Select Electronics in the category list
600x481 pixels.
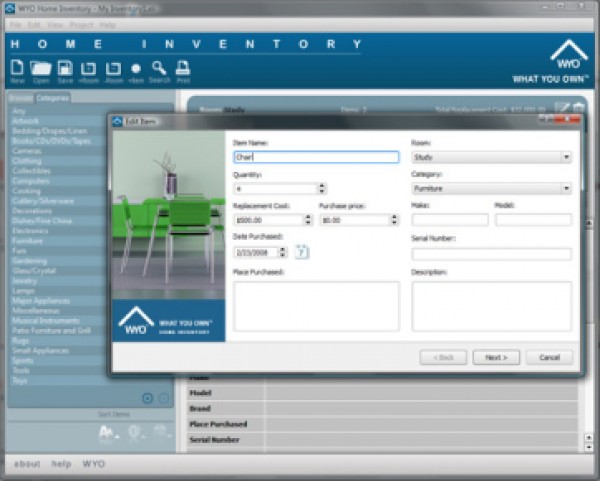click(x=30, y=231)
